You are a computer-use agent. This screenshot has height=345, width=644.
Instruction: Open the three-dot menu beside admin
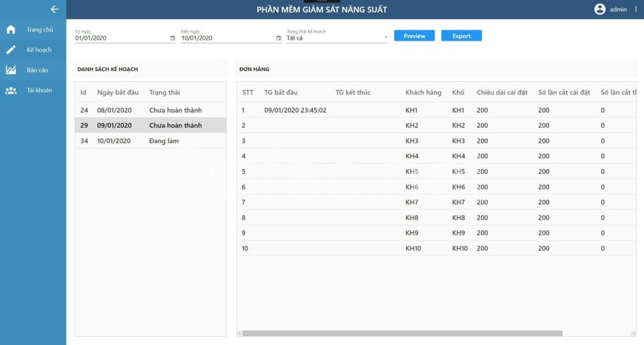tap(636, 9)
